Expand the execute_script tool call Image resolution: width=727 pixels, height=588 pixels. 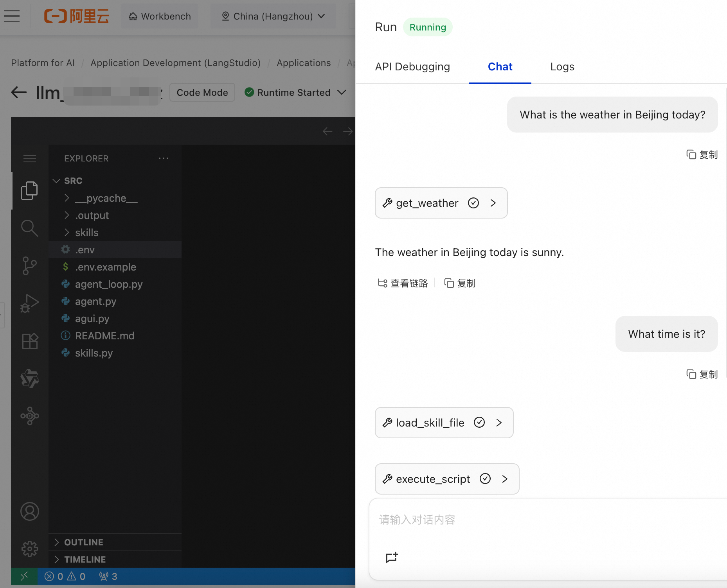[447, 479]
